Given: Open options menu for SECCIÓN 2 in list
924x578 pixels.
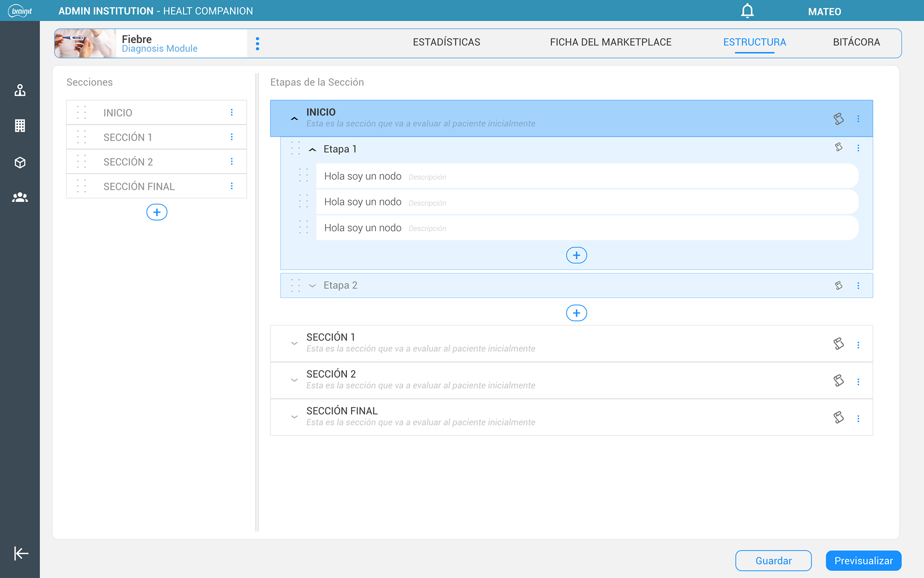Looking at the screenshot, I should coord(231,161).
